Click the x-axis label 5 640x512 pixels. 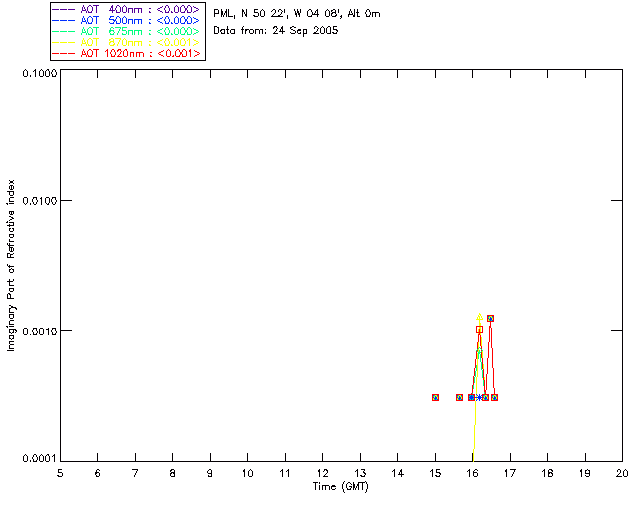60,473
